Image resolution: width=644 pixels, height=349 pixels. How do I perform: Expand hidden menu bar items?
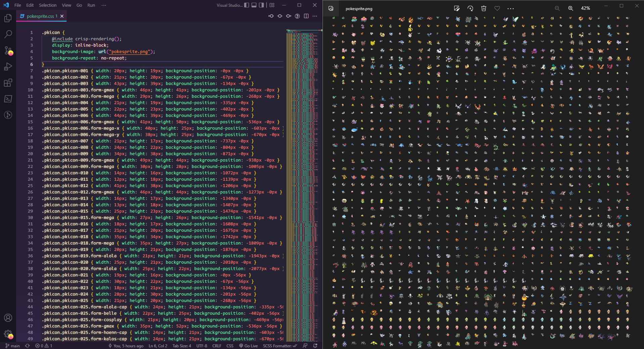[104, 5]
